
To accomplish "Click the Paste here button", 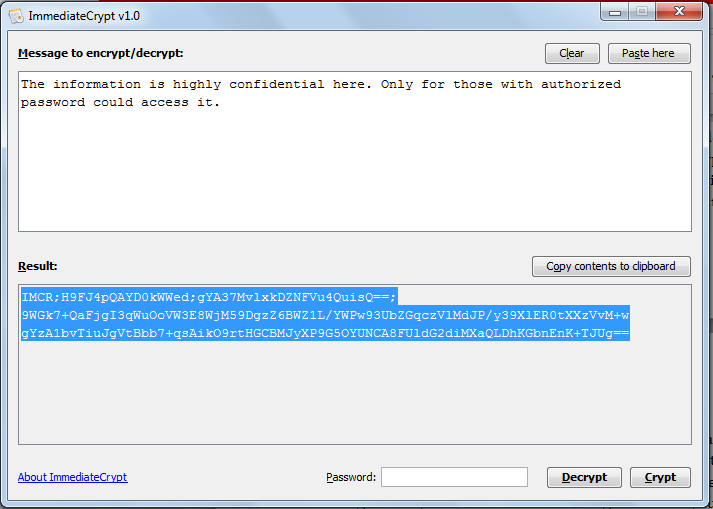I will click(648, 53).
